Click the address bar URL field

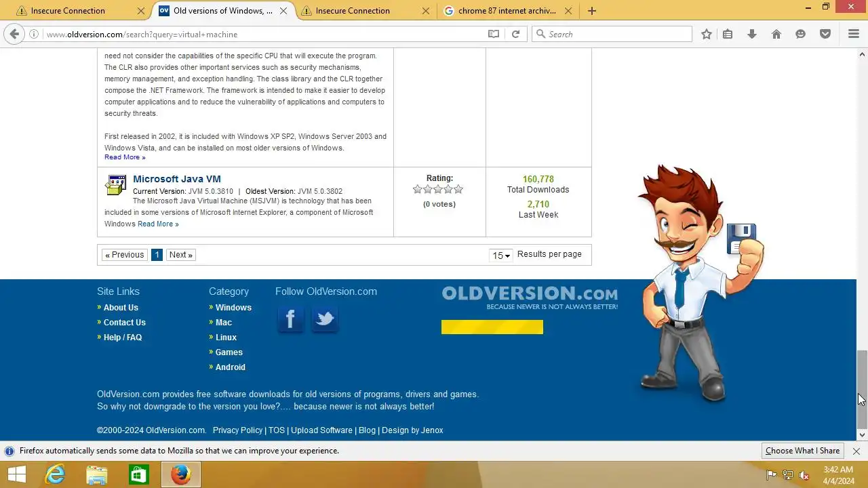point(264,34)
